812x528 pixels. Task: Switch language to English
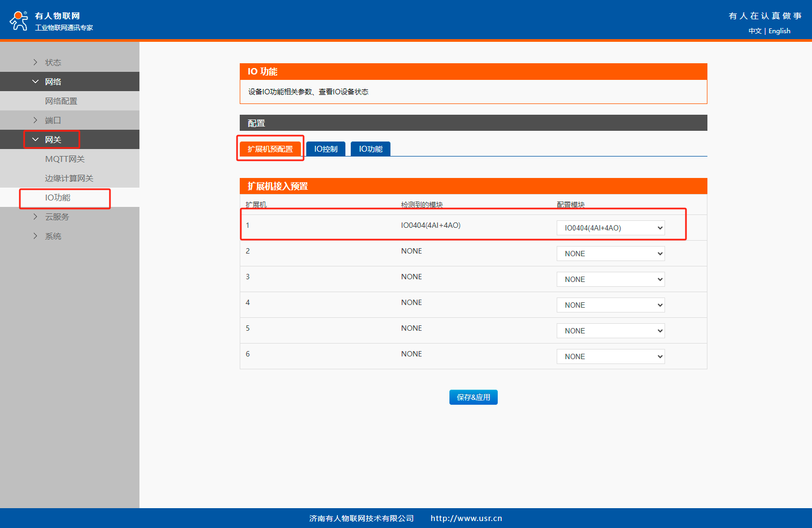tap(779, 31)
